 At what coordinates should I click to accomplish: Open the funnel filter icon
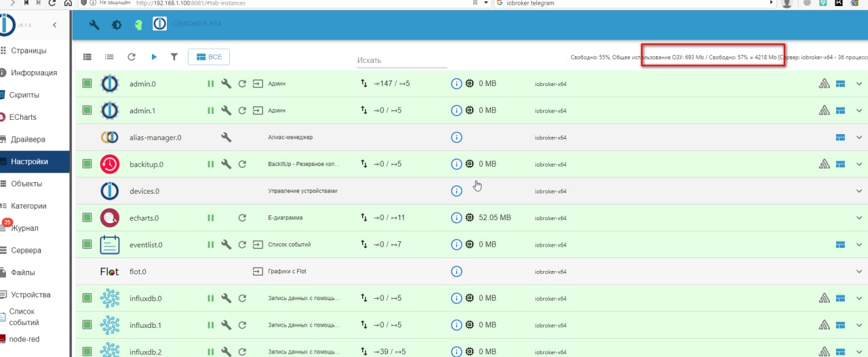[x=174, y=57]
